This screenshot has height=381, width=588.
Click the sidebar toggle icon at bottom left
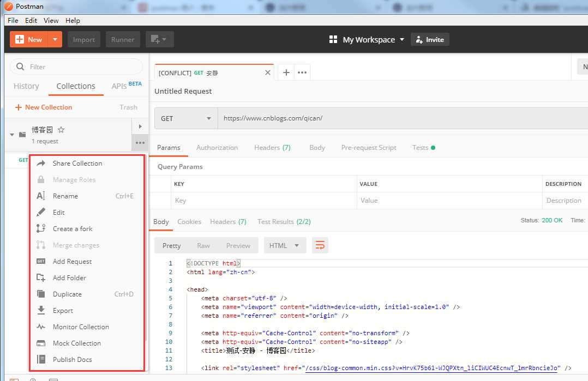[x=14, y=379]
